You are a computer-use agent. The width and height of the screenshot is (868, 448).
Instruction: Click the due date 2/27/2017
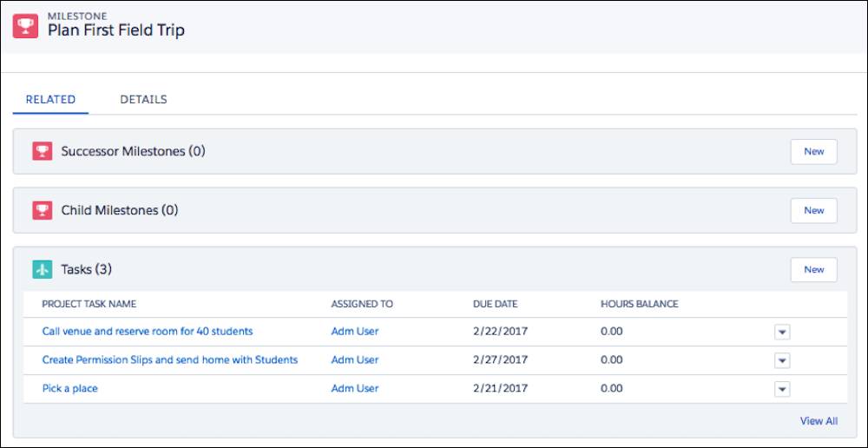tap(501, 360)
